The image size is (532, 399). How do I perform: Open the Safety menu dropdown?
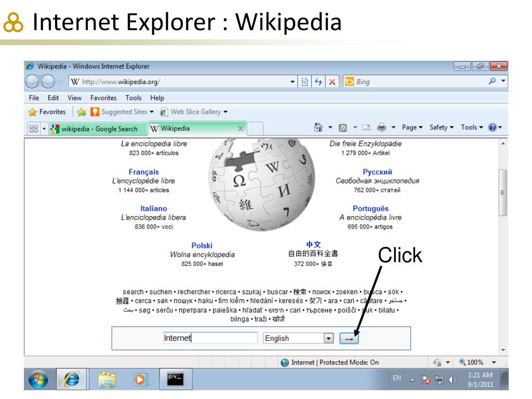pos(442,127)
